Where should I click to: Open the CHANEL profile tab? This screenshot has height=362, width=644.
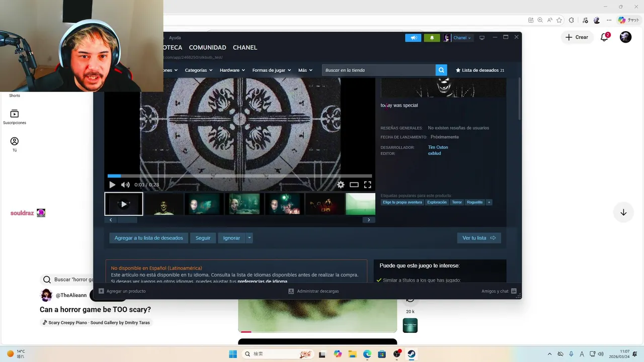[245, 47]
